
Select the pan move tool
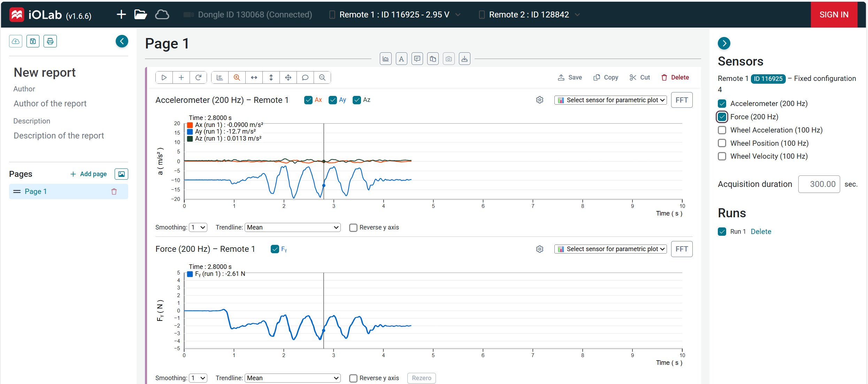pos(288,77)
